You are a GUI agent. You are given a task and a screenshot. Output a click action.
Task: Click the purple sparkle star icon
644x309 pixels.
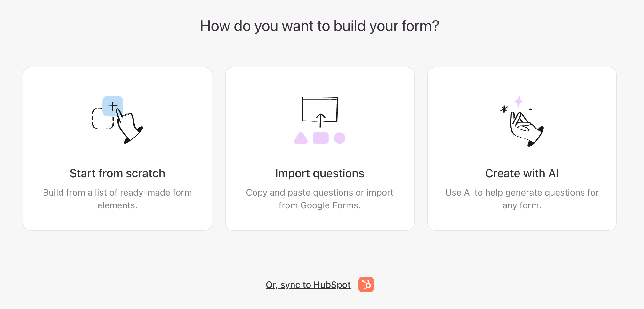(x=519, y=102)
